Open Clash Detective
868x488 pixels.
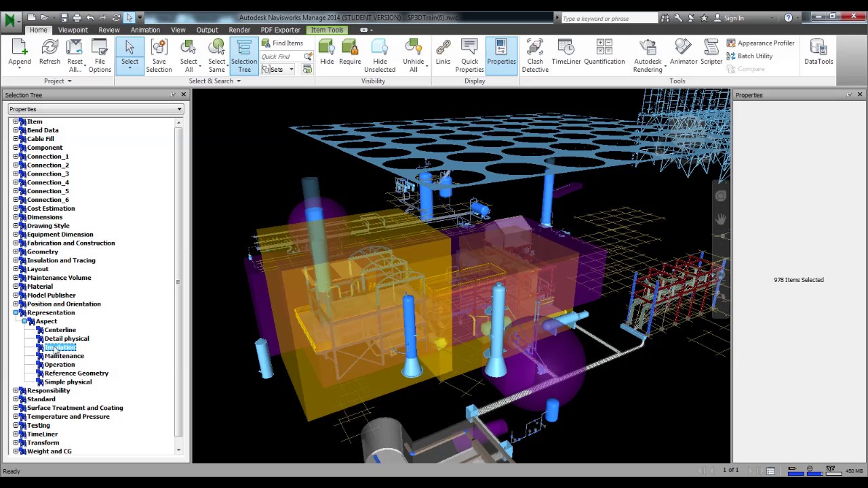[x=535, y=56]
